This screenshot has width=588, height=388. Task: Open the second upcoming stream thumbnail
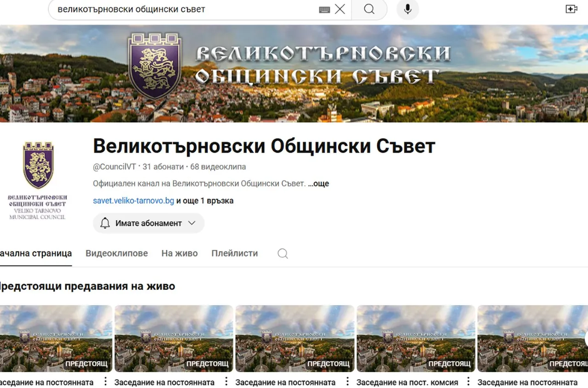point(174,339)
